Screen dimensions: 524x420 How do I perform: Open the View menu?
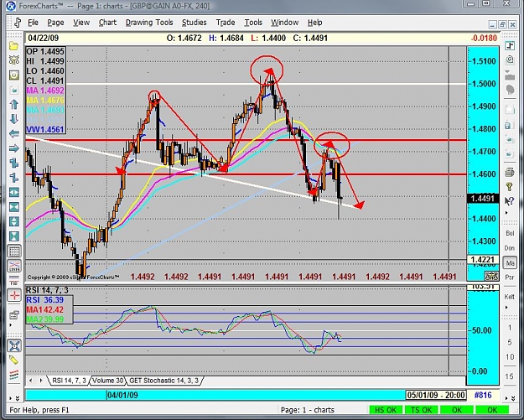click(x=81, y=23)
